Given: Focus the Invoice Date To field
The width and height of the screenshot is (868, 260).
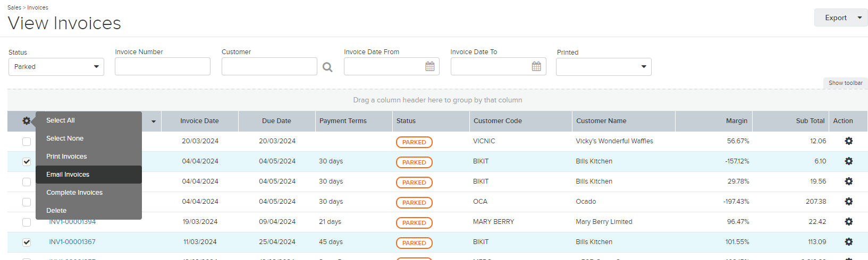Looking at the screenshot, I should click(x=499, y=66).
